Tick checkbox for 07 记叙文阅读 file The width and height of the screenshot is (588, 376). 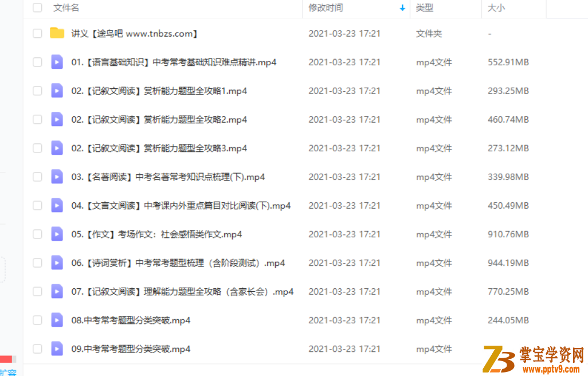[x=37, y=291]
